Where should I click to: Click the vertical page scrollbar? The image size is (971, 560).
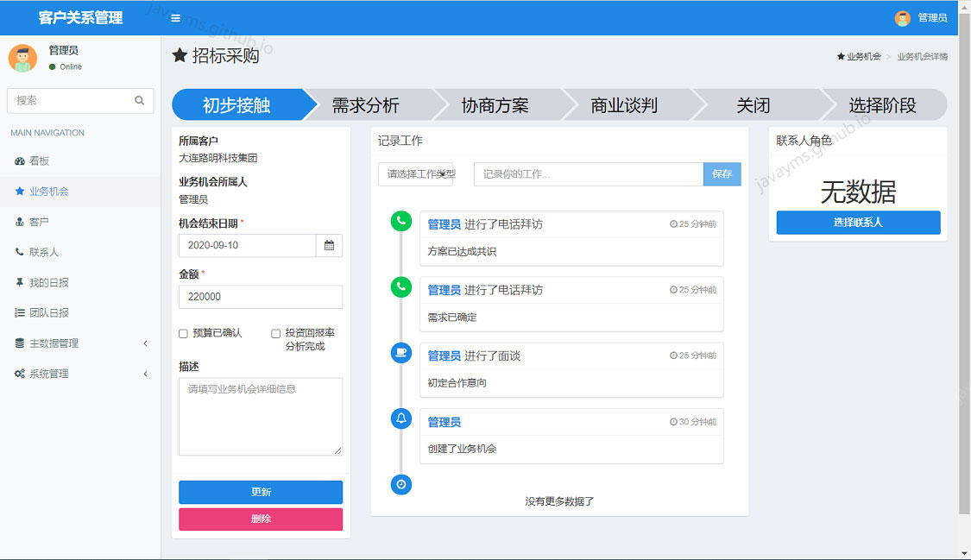pyautogui.click(x=964, y=263)
